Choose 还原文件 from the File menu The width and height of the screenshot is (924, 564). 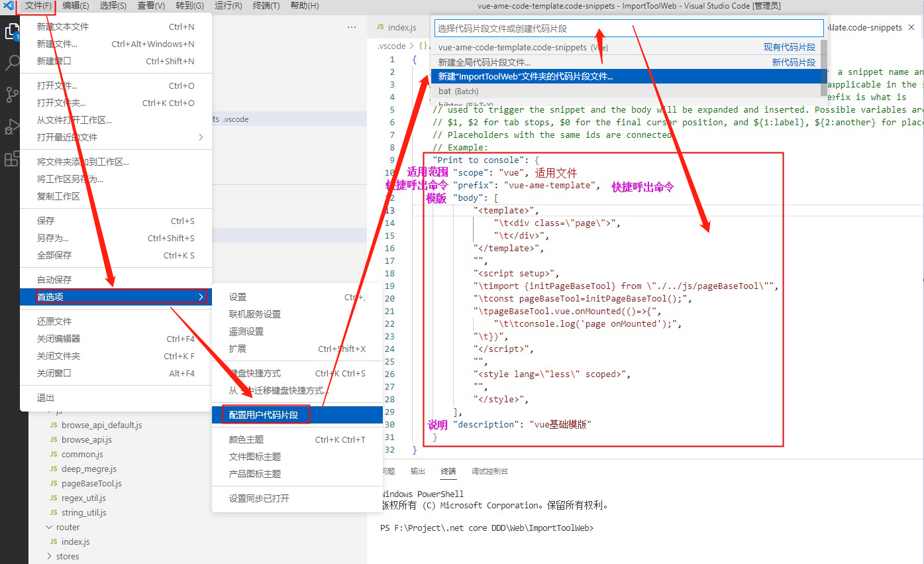coord(116,322)
